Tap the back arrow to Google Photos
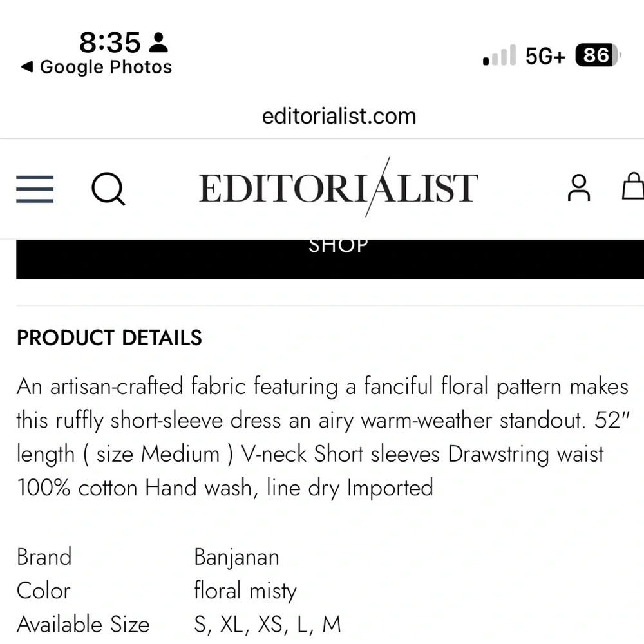The width and height of the screenshot is (644, 644). click(x=26, y=67)
